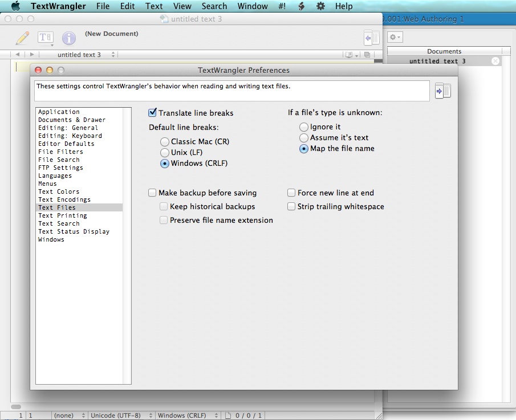Select Editing: General preferences pane

pos(79,128)
